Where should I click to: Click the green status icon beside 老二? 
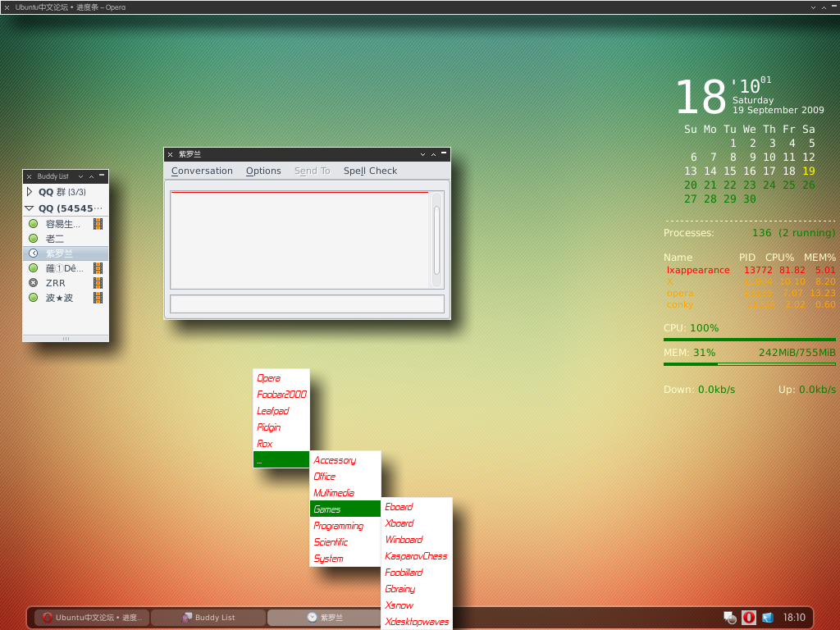coord(33,239)
